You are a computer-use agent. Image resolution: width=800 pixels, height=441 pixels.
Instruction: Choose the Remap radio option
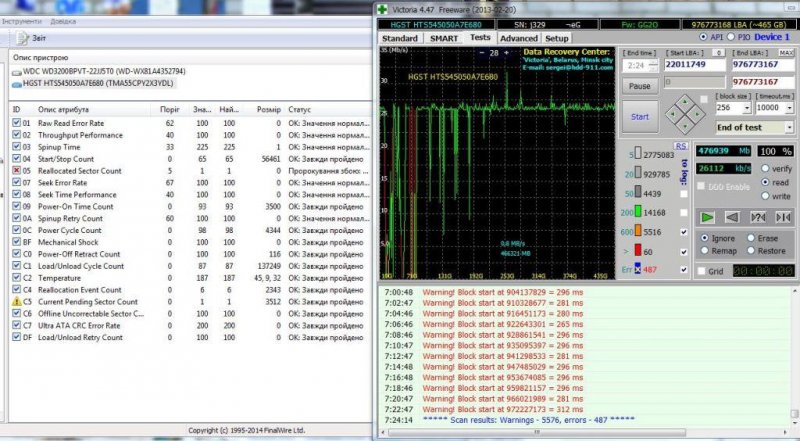[706, 251]
